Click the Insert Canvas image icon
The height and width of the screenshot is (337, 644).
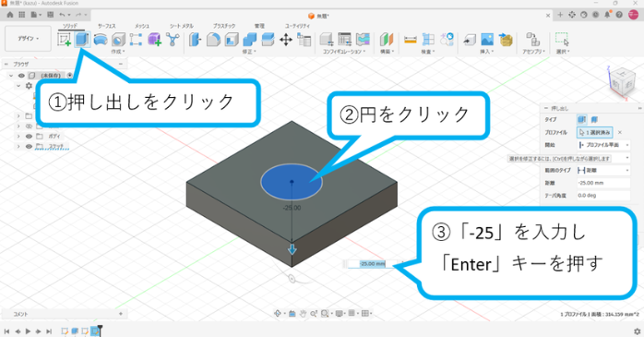point(487,40)
